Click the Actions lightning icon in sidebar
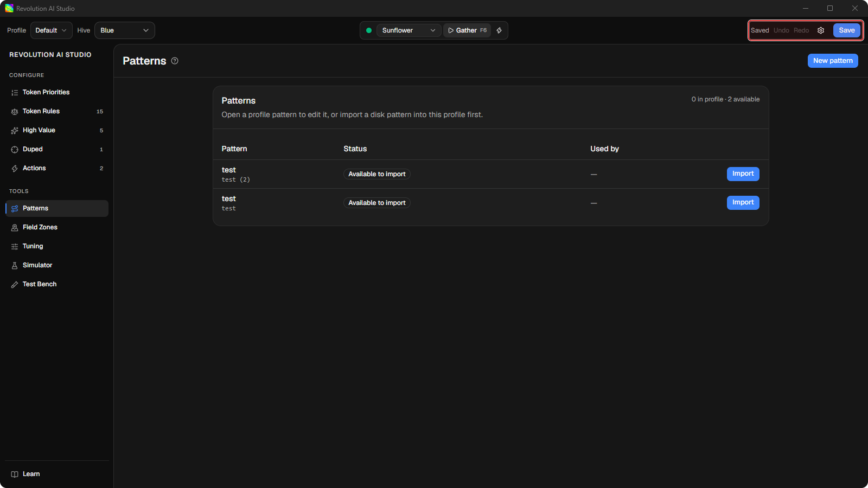The width and height of the screenshot is (868, 488). point(15,169)
